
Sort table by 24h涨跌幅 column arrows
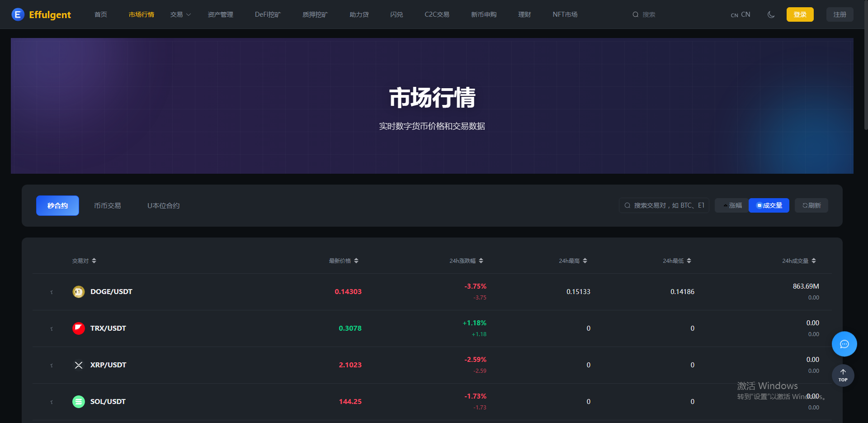481,261
